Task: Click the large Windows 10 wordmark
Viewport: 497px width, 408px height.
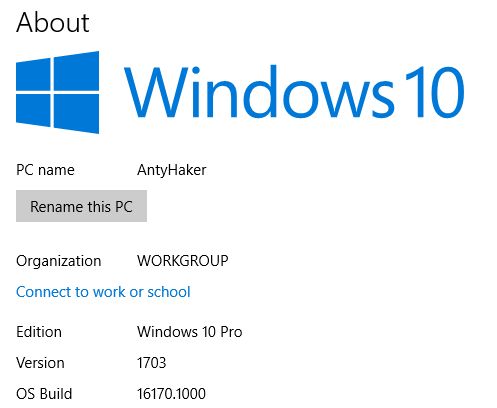Action: (x=294, y=92)
